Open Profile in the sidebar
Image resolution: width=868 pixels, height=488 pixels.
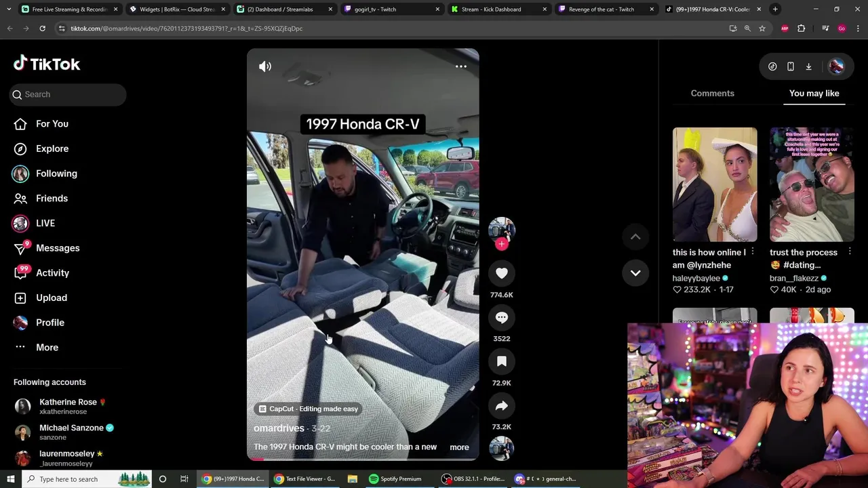50,323
